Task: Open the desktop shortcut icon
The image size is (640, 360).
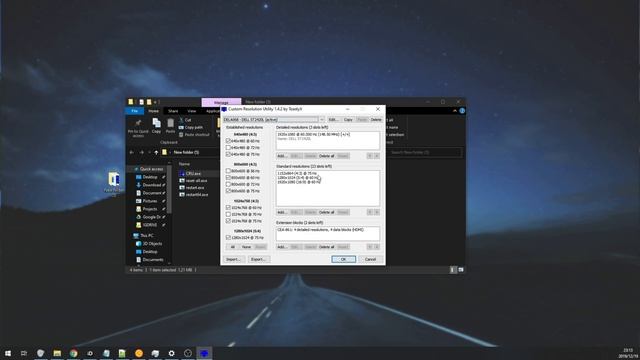Action: 114,180
